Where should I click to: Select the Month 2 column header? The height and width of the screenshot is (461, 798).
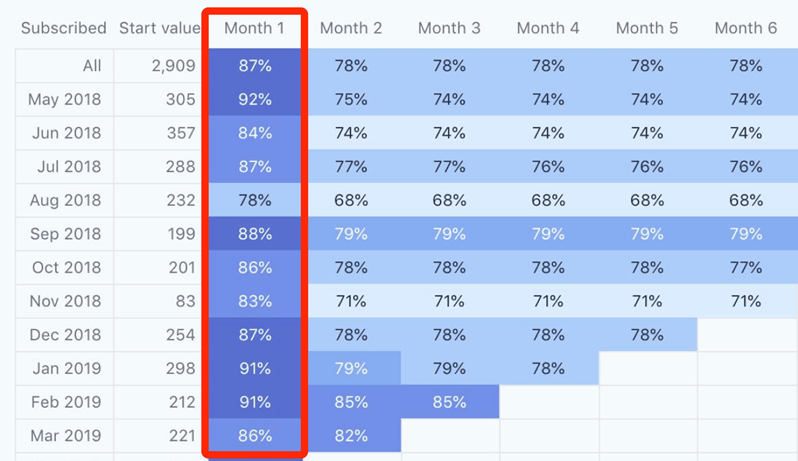(x=351, y=28)
